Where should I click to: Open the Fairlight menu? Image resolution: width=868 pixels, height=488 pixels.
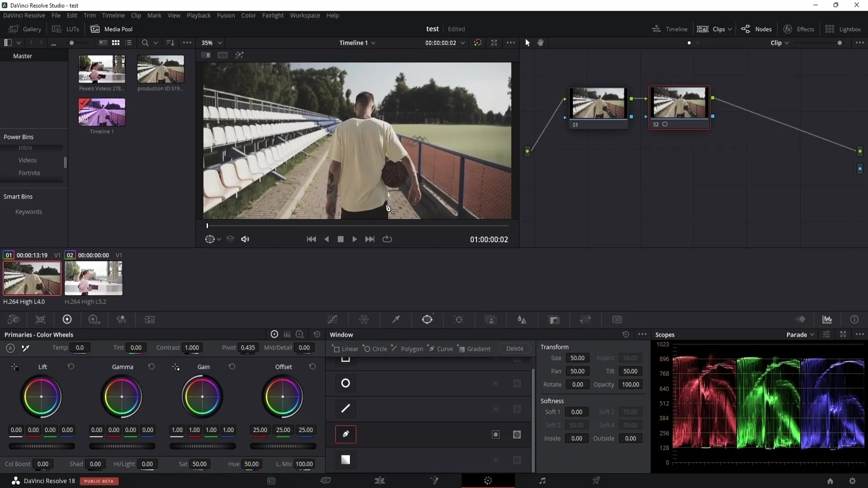point(273,15)
